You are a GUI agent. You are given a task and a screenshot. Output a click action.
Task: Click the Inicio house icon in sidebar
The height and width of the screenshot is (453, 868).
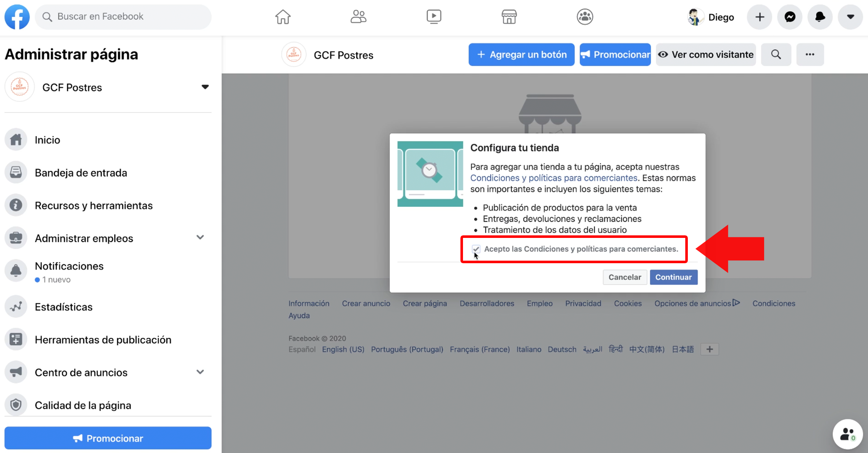pos(16,140)
